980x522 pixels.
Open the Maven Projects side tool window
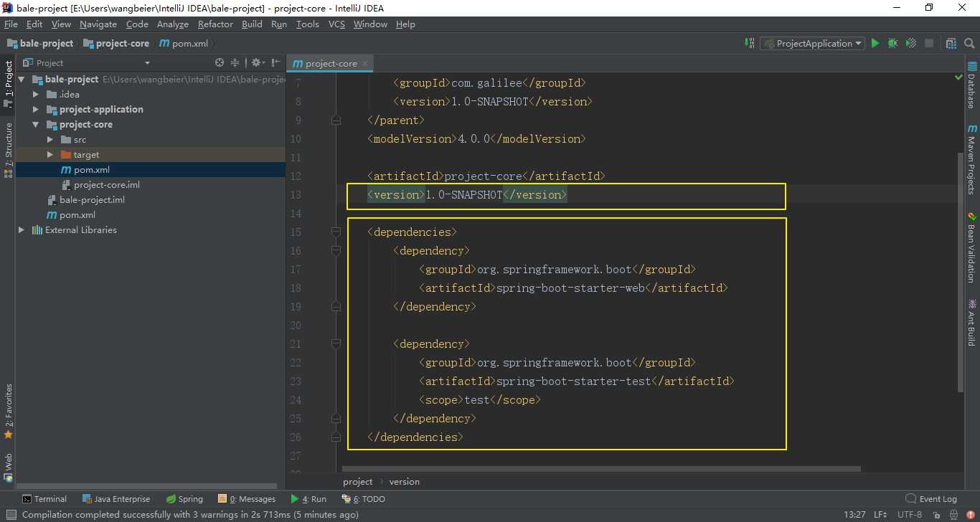point(971,160)
